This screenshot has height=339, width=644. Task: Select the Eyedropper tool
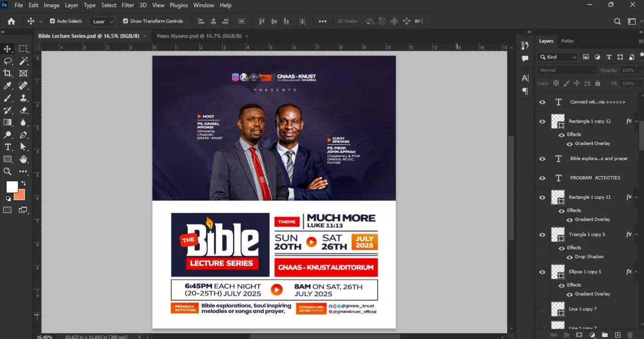[x=8, y=86]
